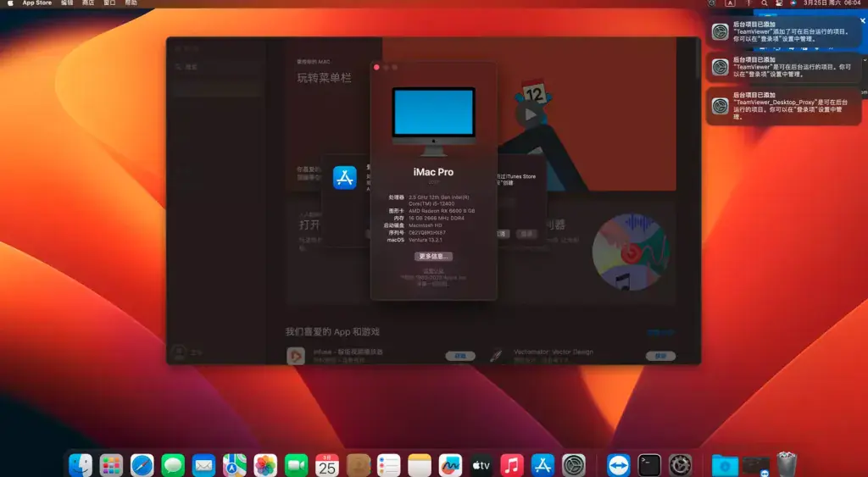
Task: Click 获取 button for Infuse app
Action: click(x=460, y=357)
